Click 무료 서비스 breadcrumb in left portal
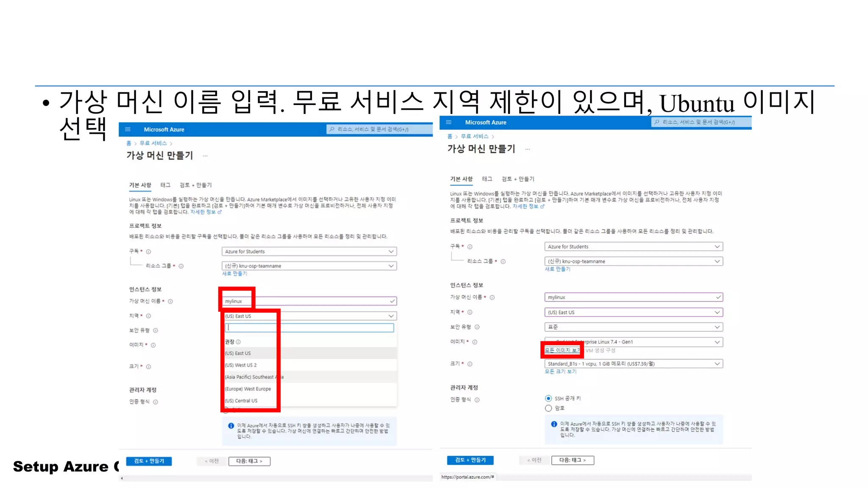868x488 pixels. pos(153,143)
